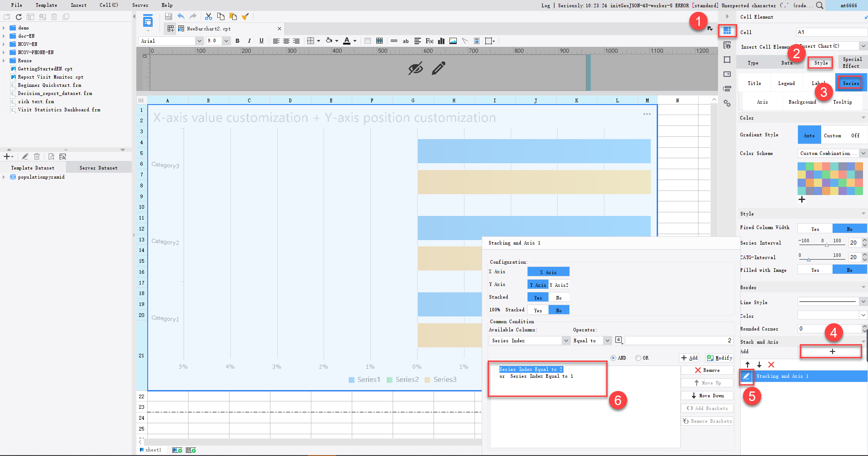
Task: Select the OR radio button
Action: (639, 358)
